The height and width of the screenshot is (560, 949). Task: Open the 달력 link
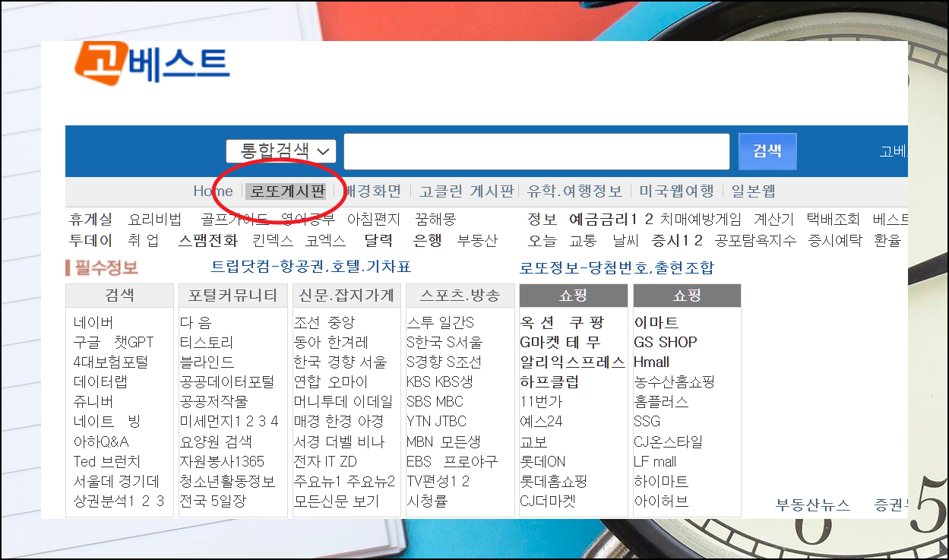coord(378,241)
